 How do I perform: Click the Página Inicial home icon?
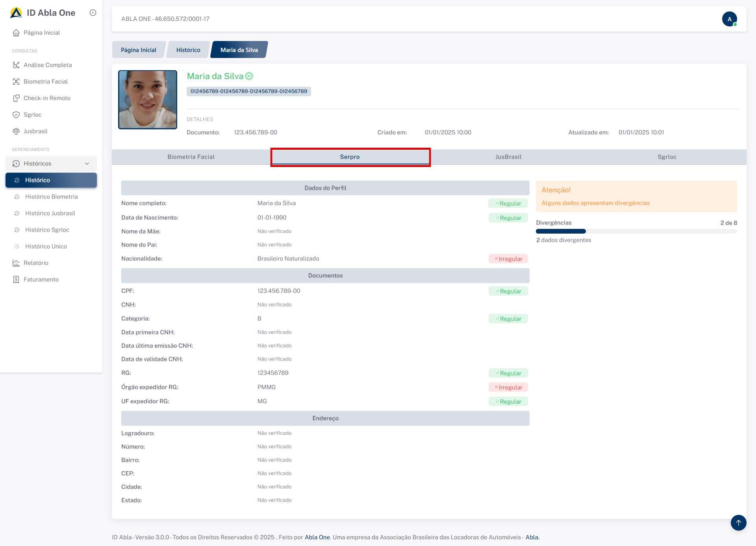tap(16, 33)
